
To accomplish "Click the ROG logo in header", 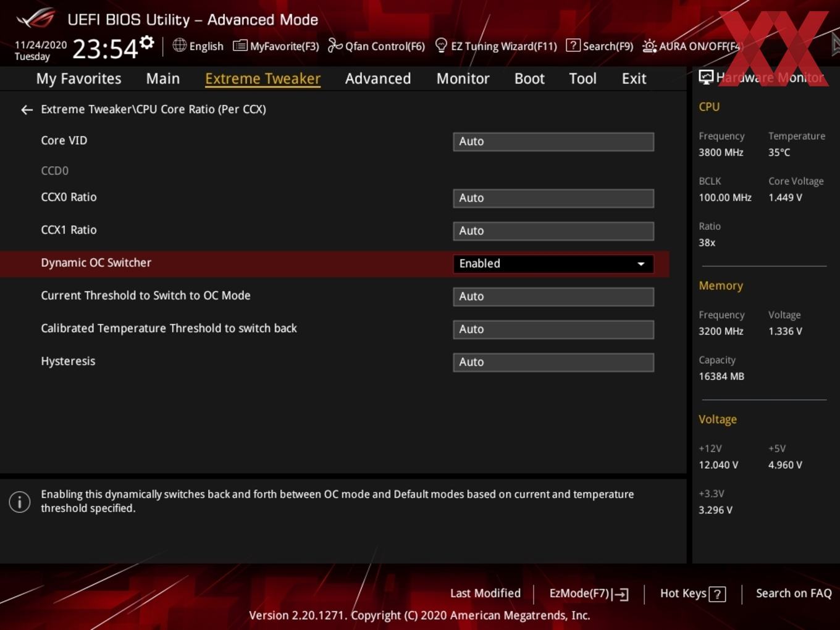I will pyautogui.click(x=36, y=19).
